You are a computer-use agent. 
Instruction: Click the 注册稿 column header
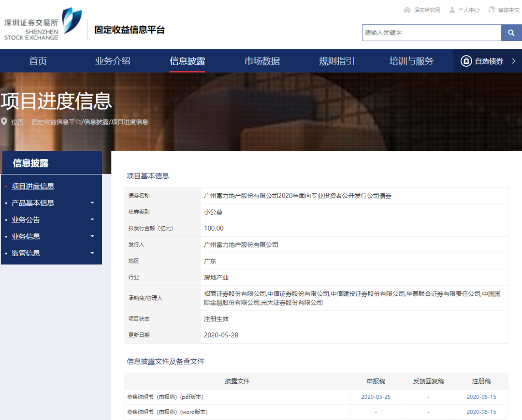[481, 381]
